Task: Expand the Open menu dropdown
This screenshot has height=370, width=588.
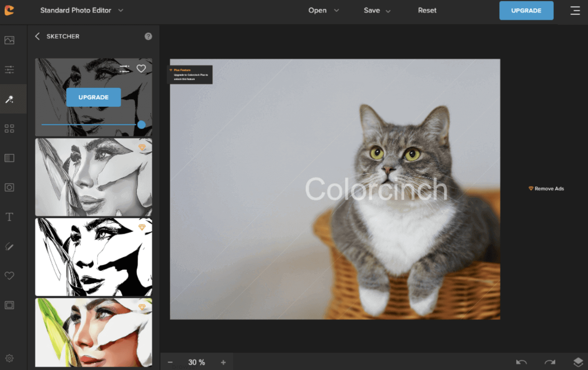Action: (x=323, y=10)
